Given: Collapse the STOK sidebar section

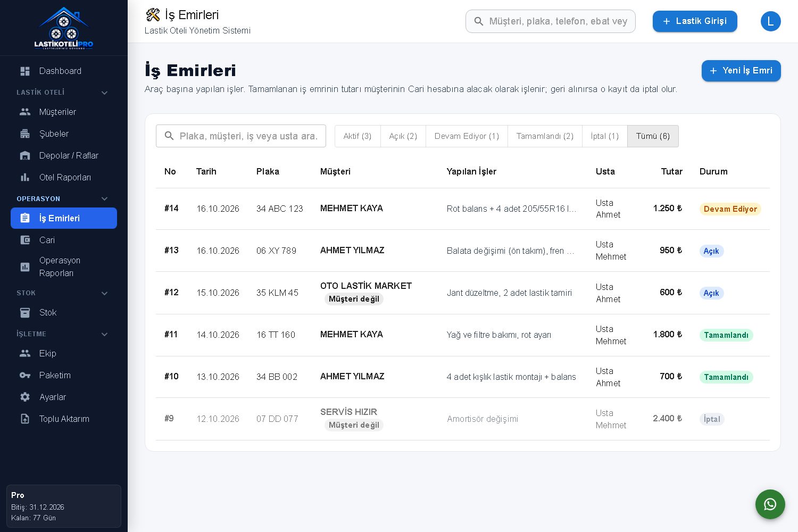Looking at the screenshot, I should [104, 293].
